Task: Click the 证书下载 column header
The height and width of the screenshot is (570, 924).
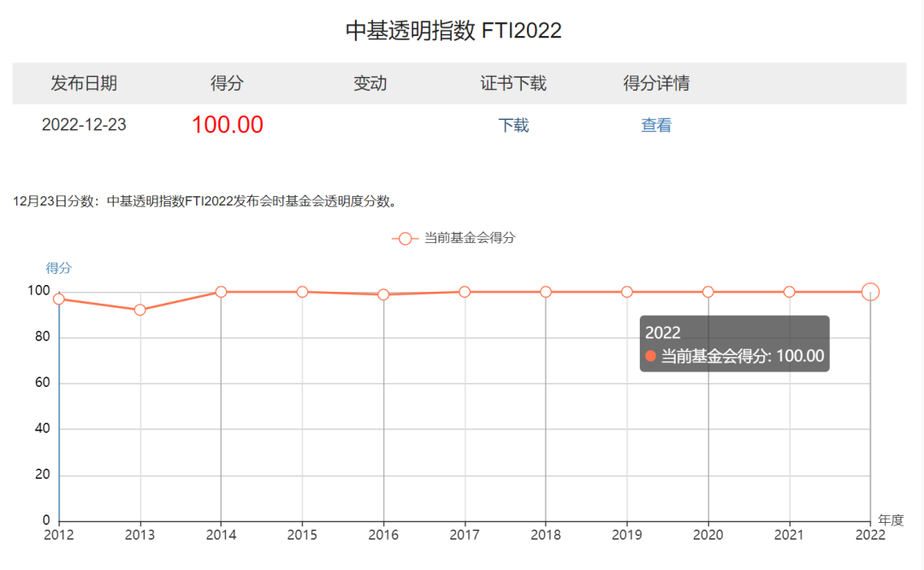Action: point(513,83)
